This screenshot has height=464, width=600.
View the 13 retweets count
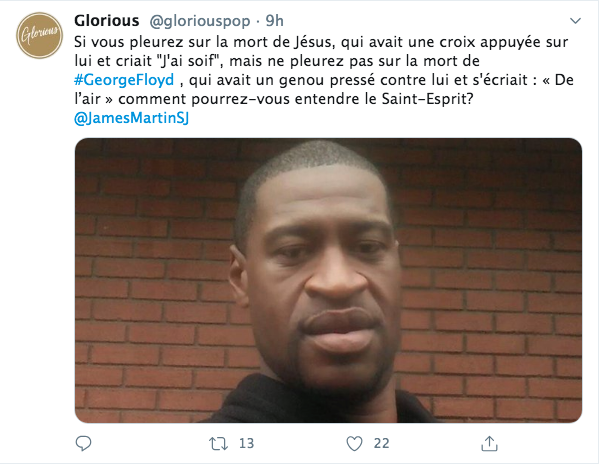coord(246,443)
